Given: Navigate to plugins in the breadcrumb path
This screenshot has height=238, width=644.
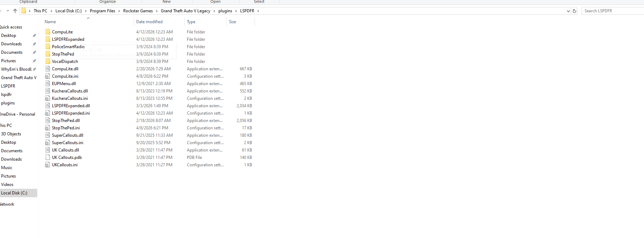Looking at the screenshot, I should (225, 11).
